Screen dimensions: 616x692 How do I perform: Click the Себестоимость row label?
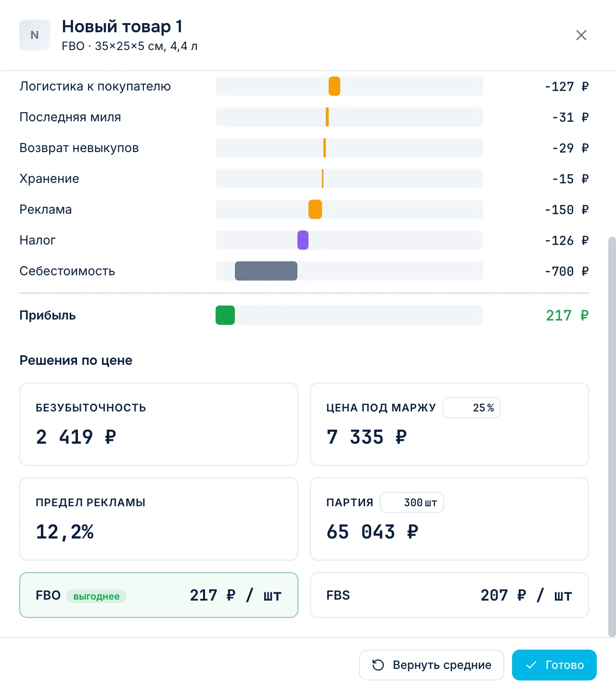(x=67, y=271)
